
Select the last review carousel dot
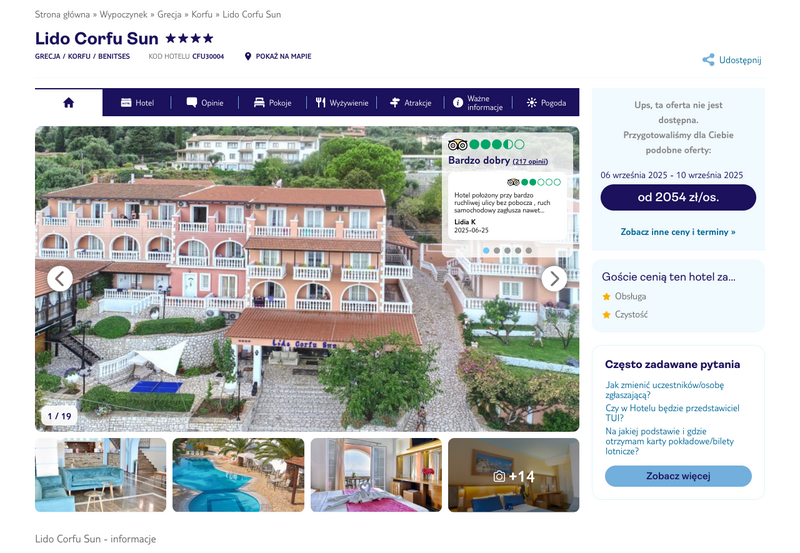click(529, 250)
